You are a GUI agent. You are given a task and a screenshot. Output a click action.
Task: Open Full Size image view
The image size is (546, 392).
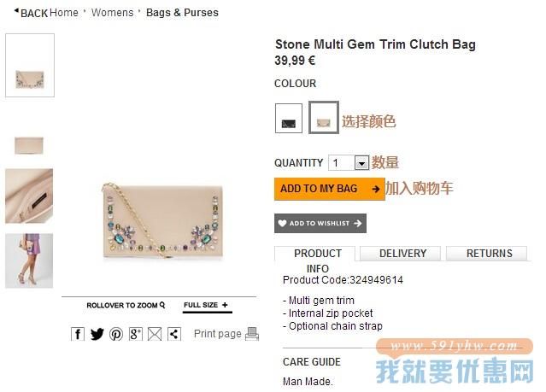point(207,306)
